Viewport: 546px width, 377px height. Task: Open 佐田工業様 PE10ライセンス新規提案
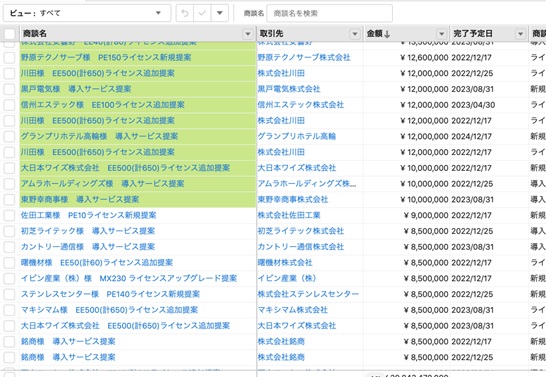pyautogui.click(x=88, y=215)
